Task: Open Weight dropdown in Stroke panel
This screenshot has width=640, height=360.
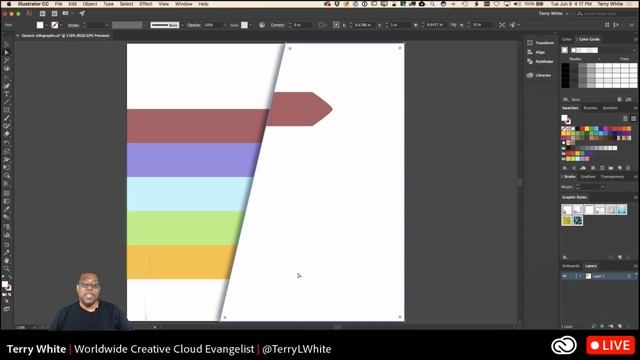Action: point(603,187)
